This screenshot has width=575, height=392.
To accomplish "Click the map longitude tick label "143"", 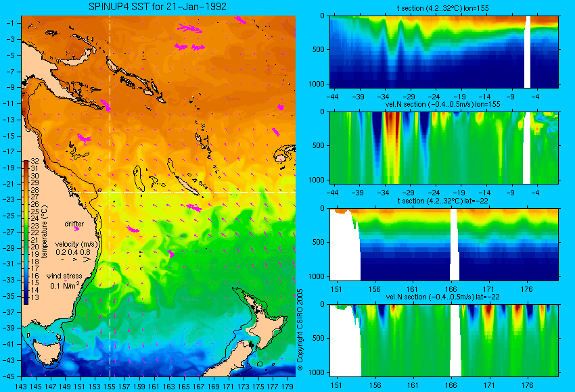I will (21, 386).
